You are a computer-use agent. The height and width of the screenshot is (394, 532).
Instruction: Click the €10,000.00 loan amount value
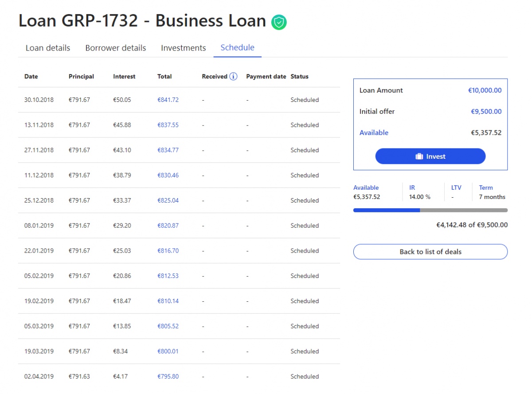[485, 90]
